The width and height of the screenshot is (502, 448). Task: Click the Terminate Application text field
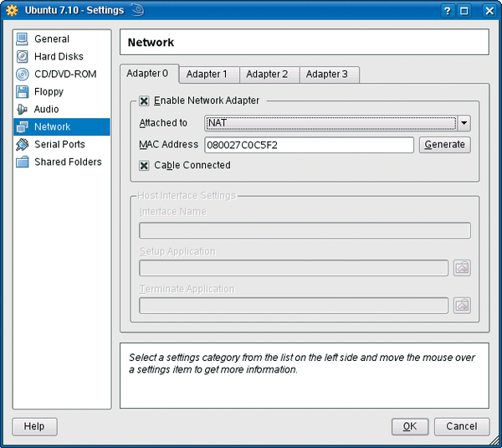coord(294,306)
